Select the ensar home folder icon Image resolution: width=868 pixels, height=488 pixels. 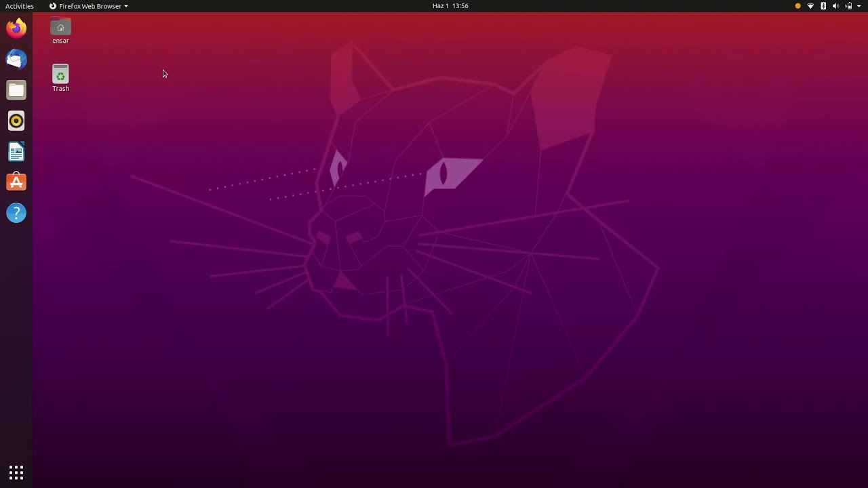[x=60, y=31]
